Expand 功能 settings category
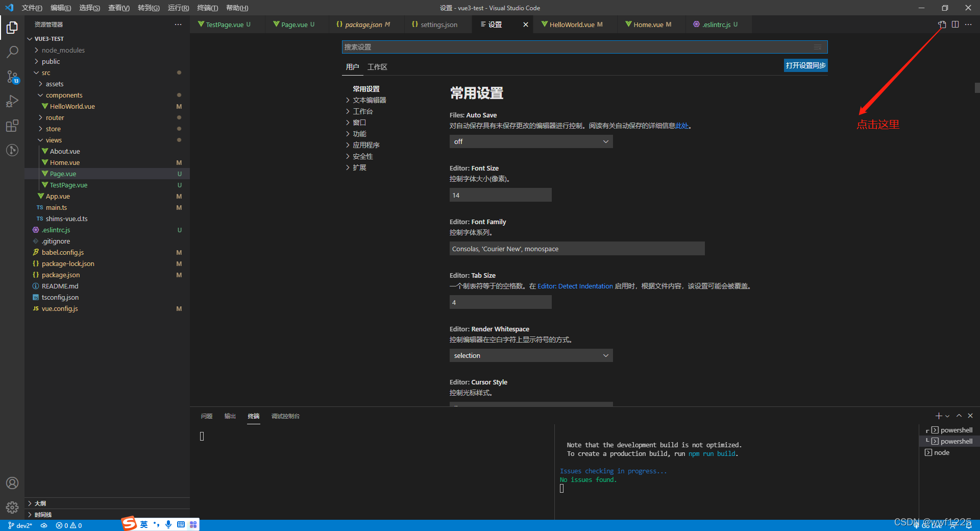The image size is (980, 531). [x=356, y=134]
